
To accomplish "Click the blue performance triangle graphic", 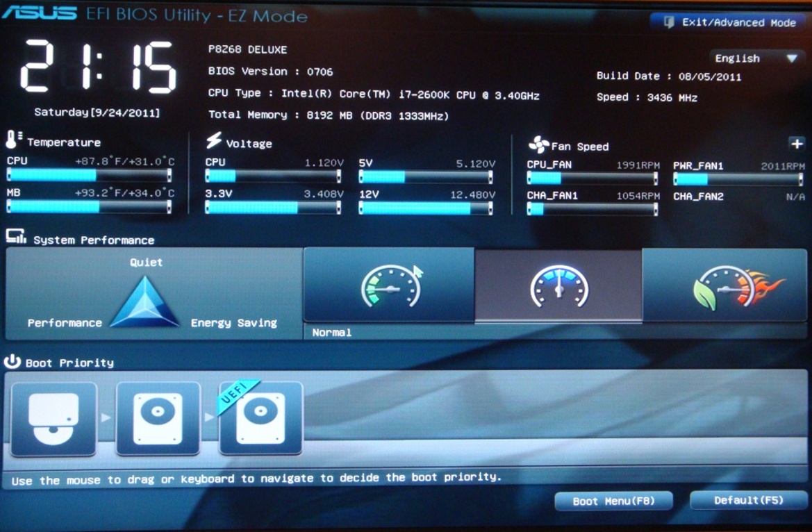I will click(x=145, y=302).
